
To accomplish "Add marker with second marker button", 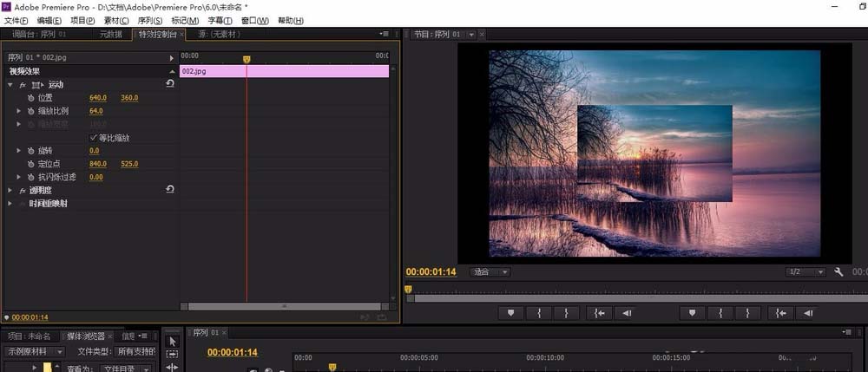I will point(692,313).
